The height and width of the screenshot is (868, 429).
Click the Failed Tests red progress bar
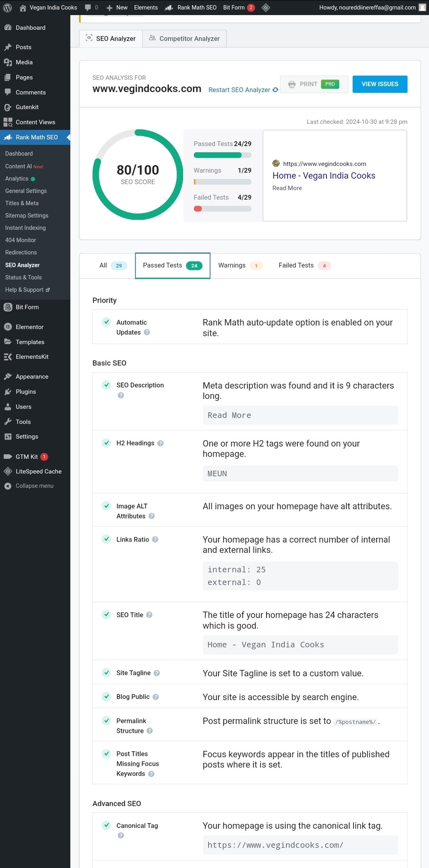tap(222, 209)
